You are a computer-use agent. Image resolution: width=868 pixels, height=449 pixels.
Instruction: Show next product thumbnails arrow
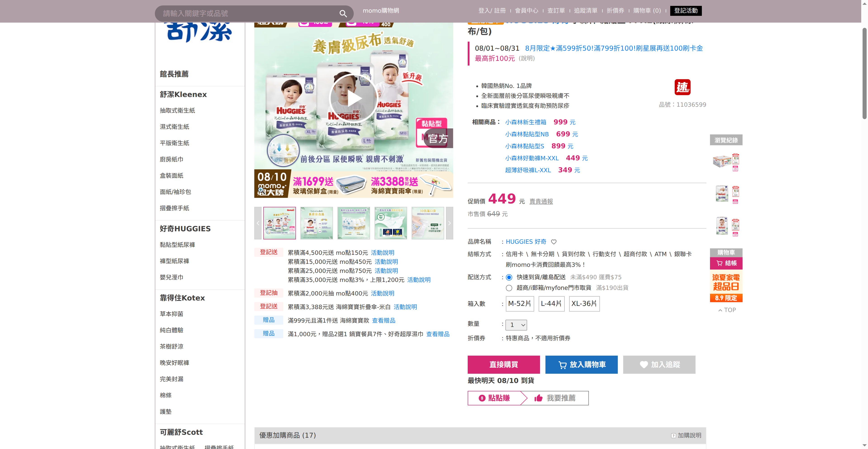point(449,223)
